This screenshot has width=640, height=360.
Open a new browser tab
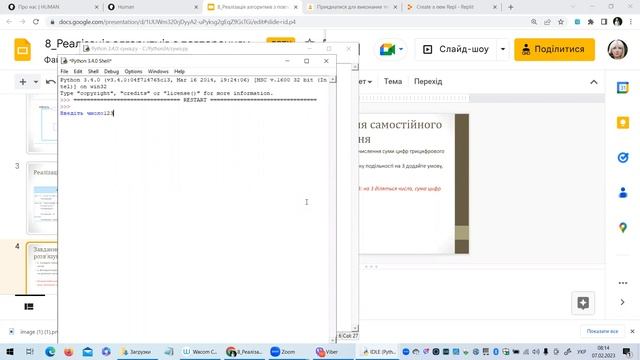[511, 7]
